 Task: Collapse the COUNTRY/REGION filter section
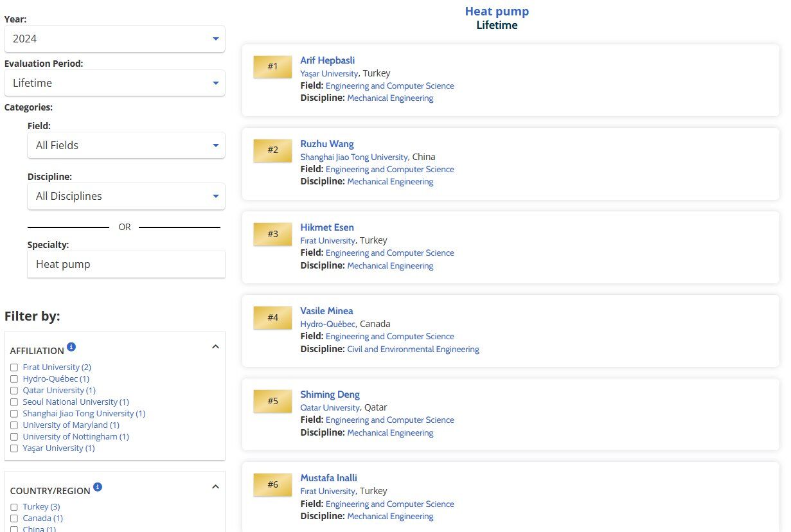pos(215,487)
